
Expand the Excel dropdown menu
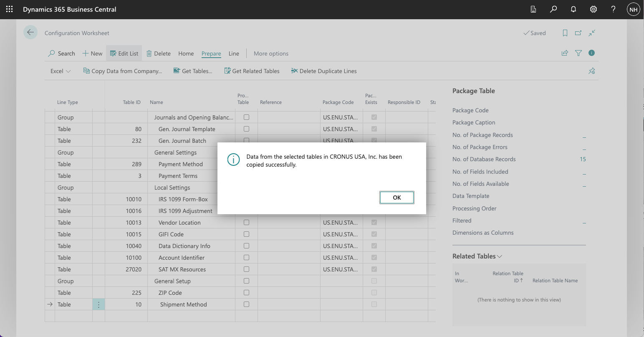[x=61, y=71]
